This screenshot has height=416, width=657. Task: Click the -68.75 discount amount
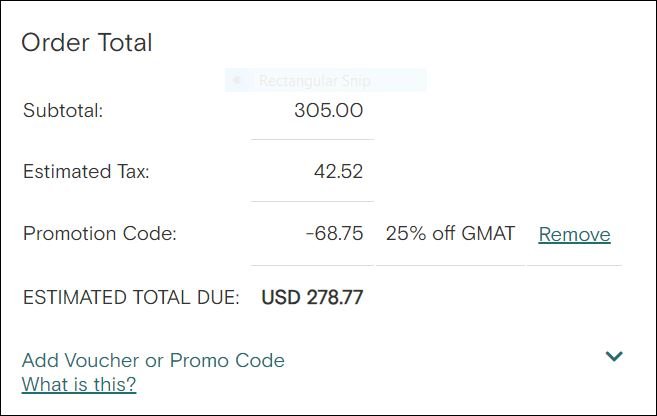click(334, 234)
